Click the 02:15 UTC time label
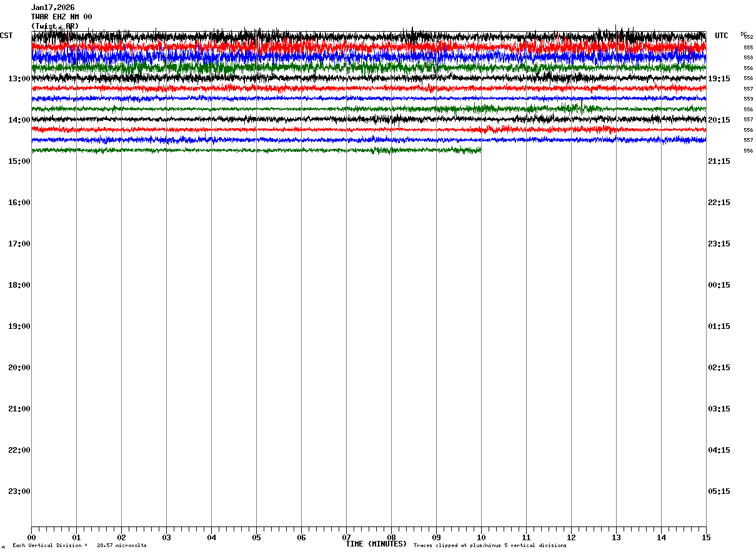756x554 pixels. [x=719, y=368]
